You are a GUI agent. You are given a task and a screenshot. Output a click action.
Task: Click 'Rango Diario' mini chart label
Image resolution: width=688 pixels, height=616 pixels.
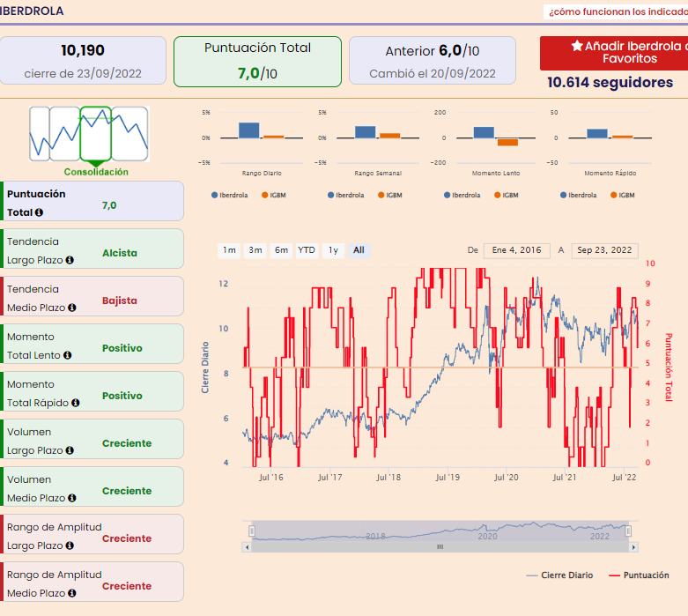pyautogui.click(x=262, y=173)
